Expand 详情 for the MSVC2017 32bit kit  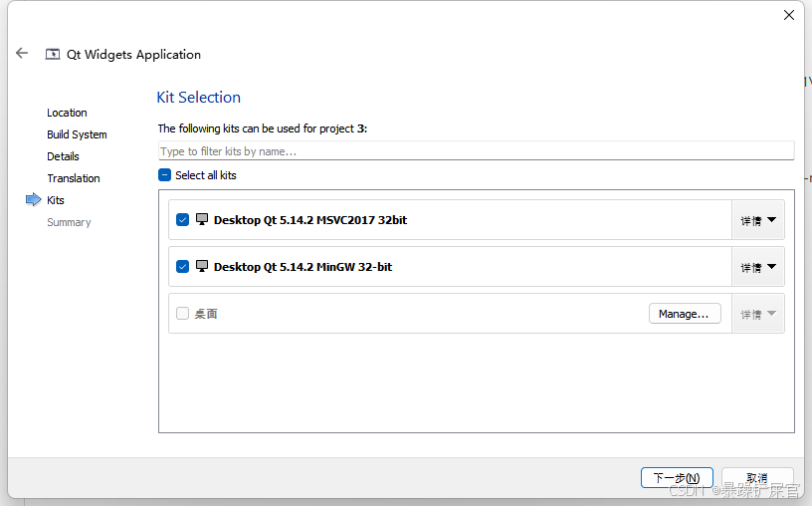[758, 220]
